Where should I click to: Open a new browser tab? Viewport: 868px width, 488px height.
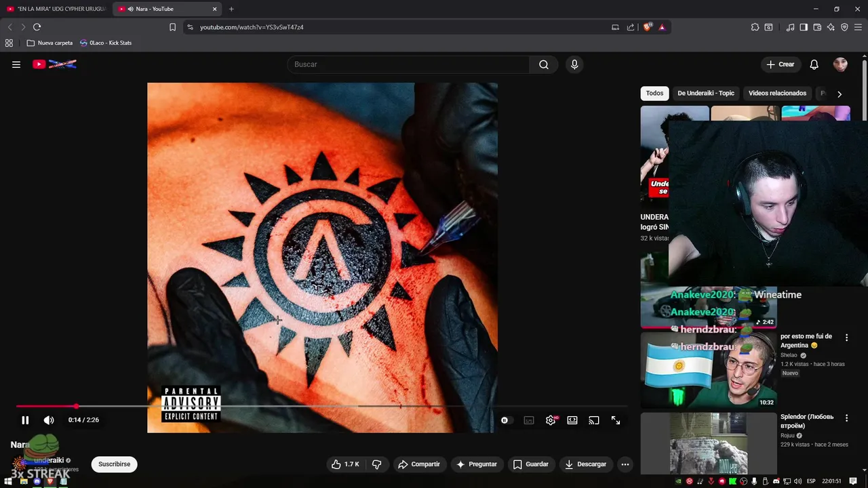[231, 9]
